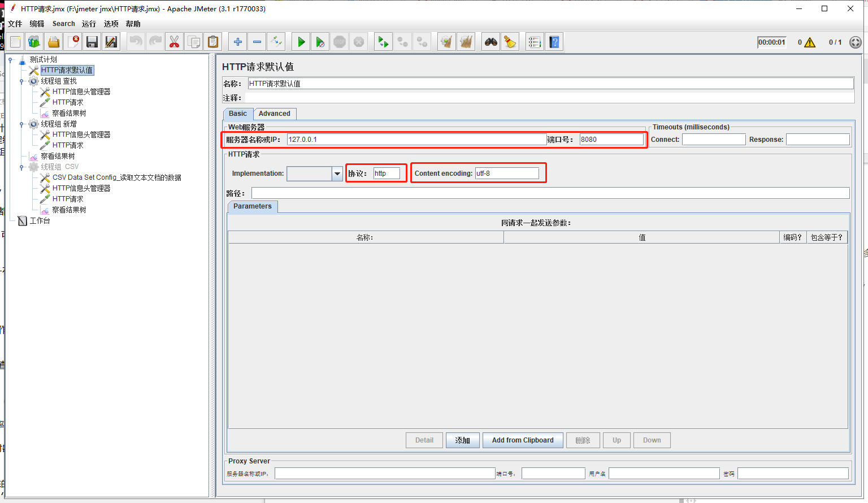Image resolution: width=868 pixels, height=503 pixels.
Task: Click the Clear All results icon
Action: pyautogui.click(x=466, y=42)
